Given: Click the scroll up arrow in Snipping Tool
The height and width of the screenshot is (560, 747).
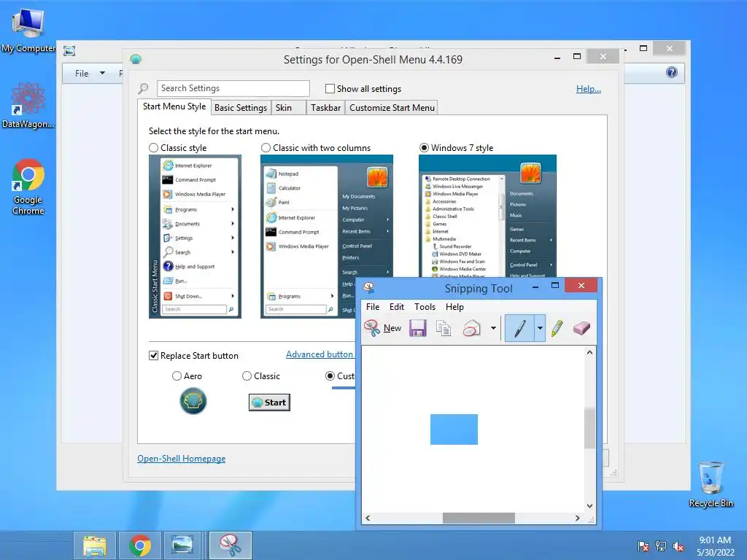Looking at the screenshot, I should tap(589, 352).
